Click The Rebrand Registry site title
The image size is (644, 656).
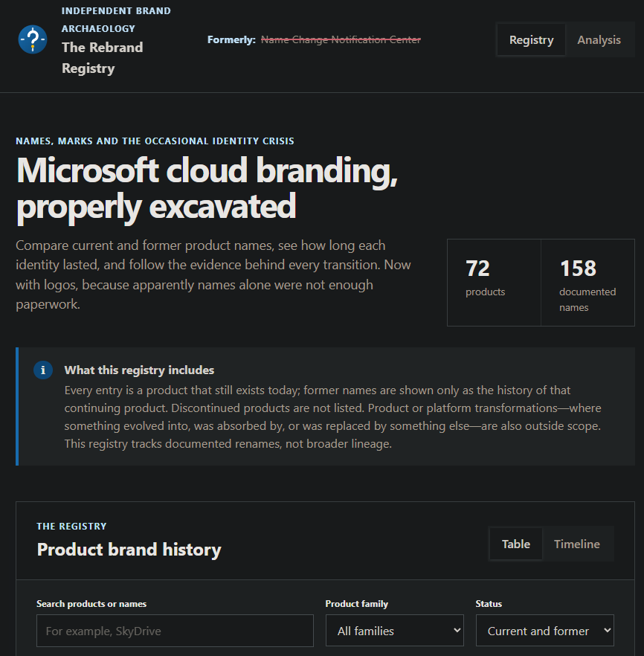point(103,58)
